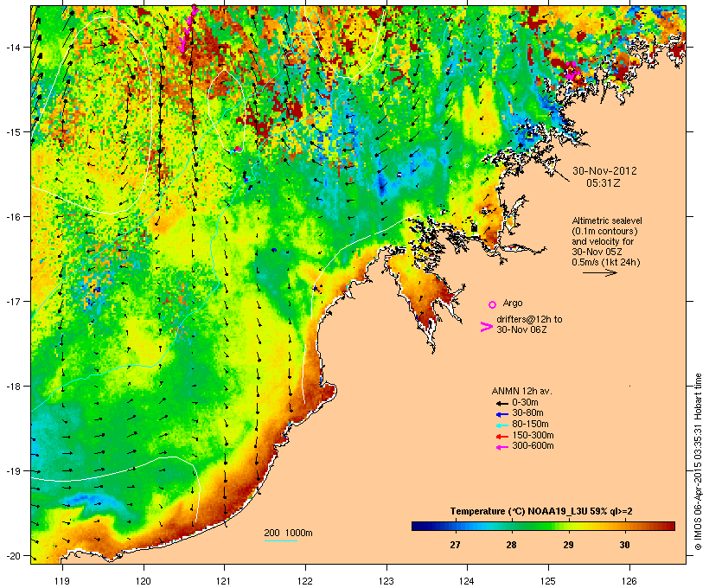Click the '300-600m' depth label

point(533,446)
